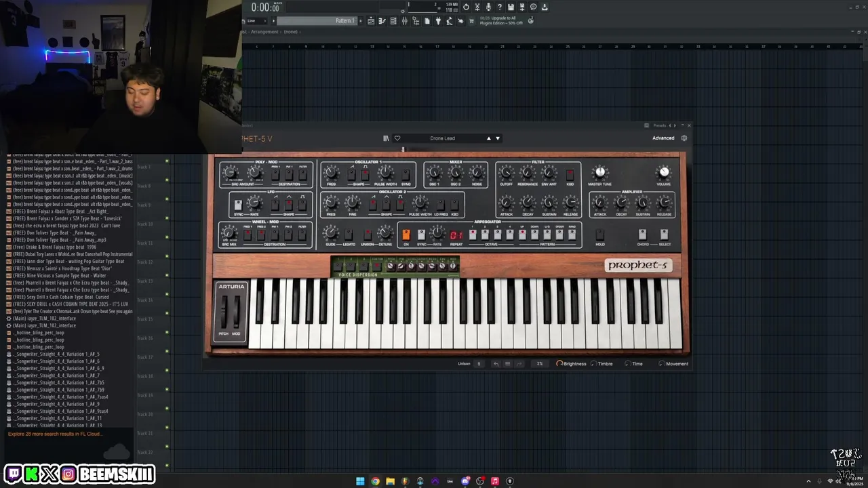Select previous preset with up arrow

point(488,138)
